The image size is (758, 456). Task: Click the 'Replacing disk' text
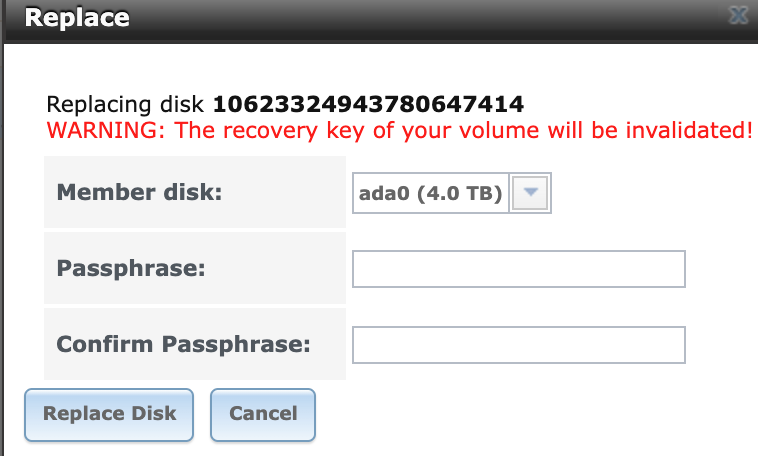coord(125,104)
